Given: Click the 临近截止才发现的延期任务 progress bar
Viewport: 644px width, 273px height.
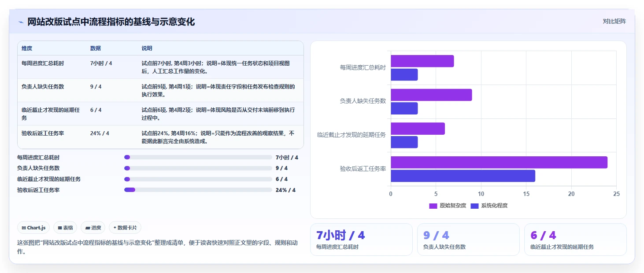Looking at the screenshot, I should (198, 179).
